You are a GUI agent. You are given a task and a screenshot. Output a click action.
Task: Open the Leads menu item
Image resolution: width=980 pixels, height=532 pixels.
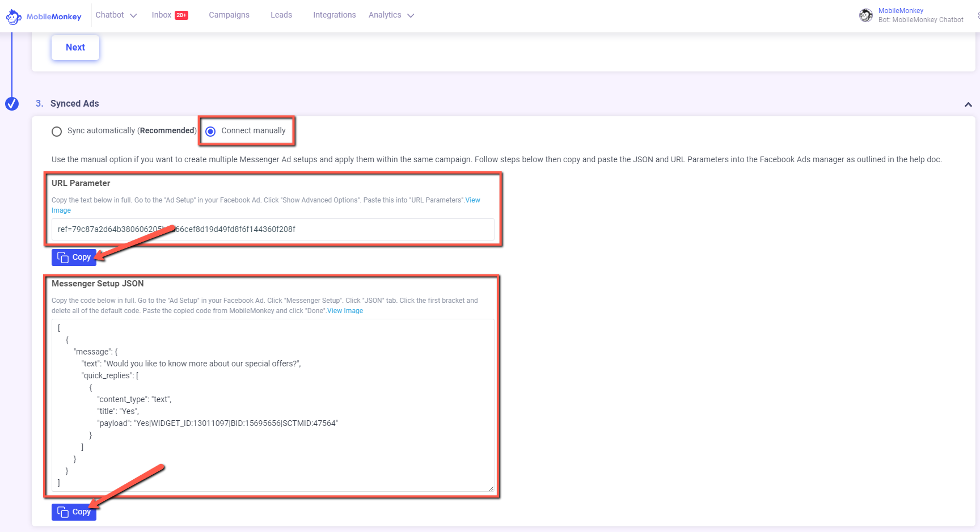pos(281,15)
